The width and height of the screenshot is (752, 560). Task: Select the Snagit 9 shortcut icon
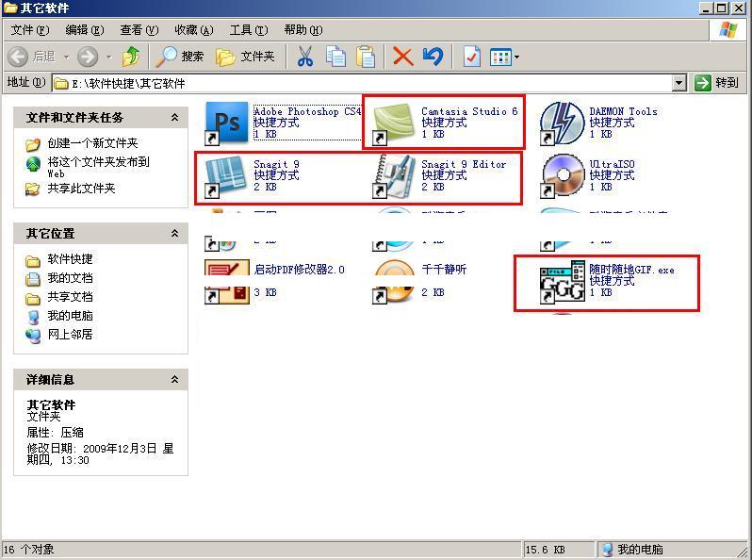(226, 175)
